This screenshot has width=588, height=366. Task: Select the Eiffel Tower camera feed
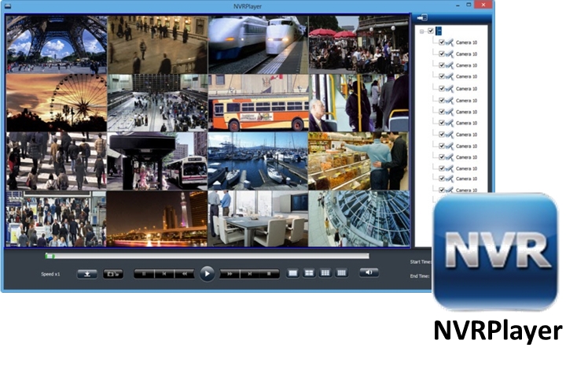click(x=57, y=44)
